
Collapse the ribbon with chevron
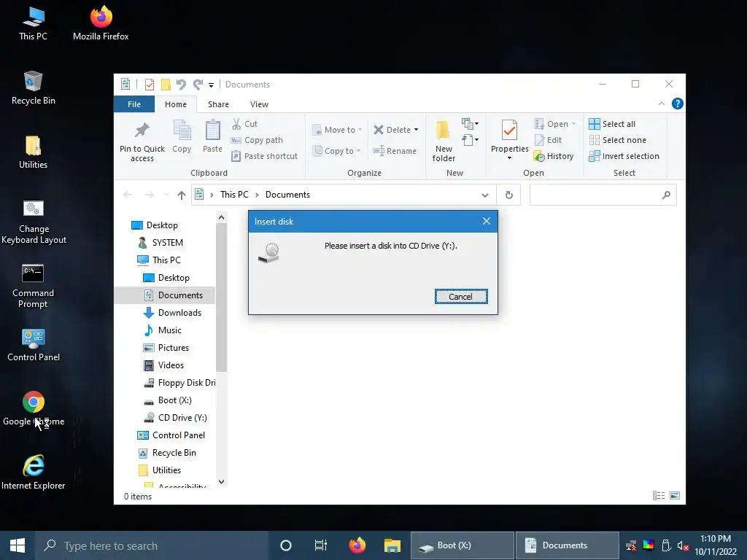(x=661, y=104)
